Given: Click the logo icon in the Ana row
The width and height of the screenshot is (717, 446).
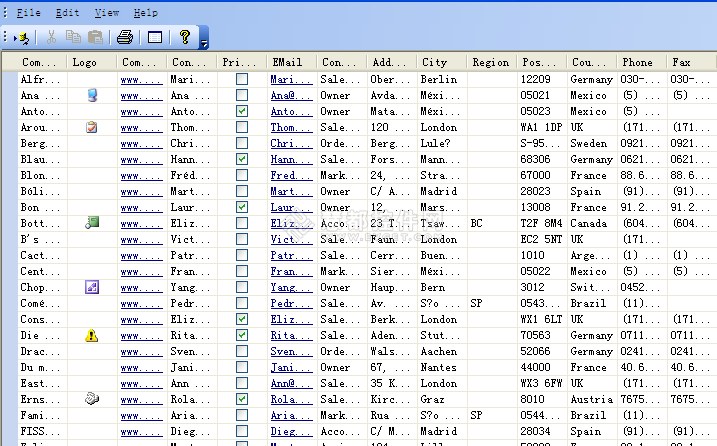Looking at the screenshot, I should pyautogui.click(x=92, y=95).
